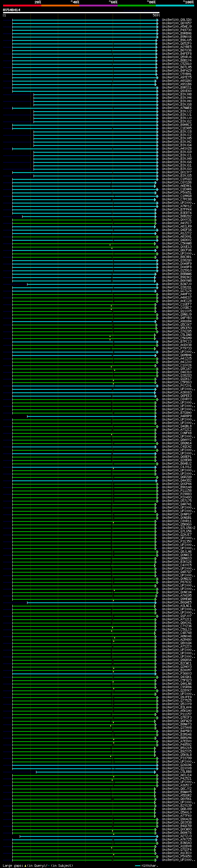Image resolution: width=197 pixels, height=868 pixels.
Task: View the UniRef100_Q26G96 label
Action: click(x=176, y=765)
